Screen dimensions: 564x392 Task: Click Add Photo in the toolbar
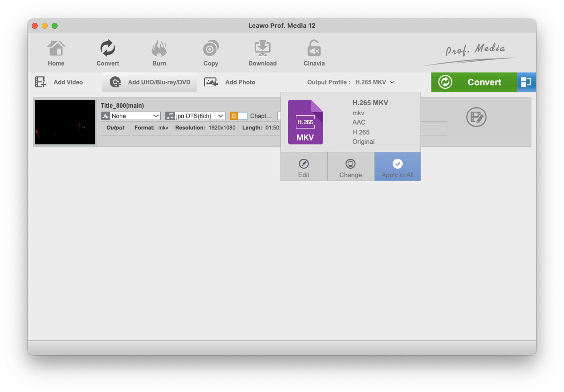coord(230,82)
